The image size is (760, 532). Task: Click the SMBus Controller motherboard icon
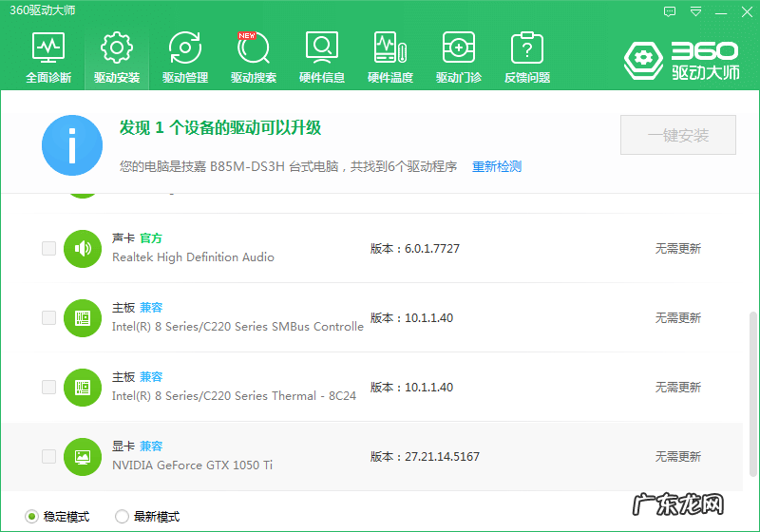click(x=83, y=318)
